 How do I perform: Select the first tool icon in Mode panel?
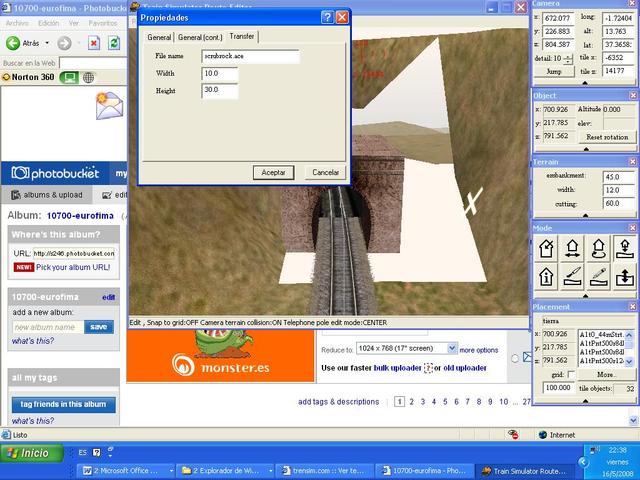547,248
